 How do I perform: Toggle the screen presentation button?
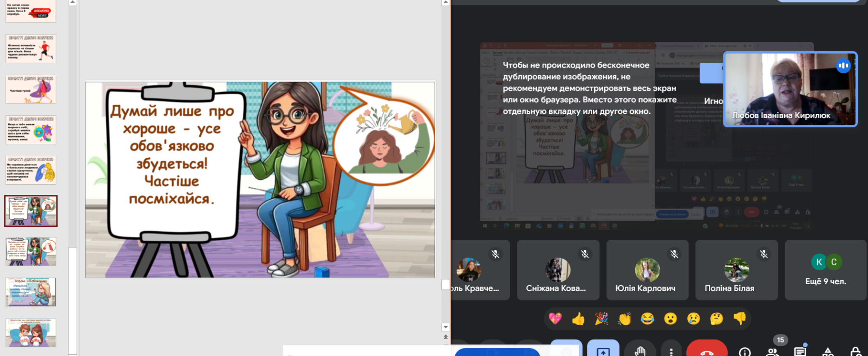[603, 350]
